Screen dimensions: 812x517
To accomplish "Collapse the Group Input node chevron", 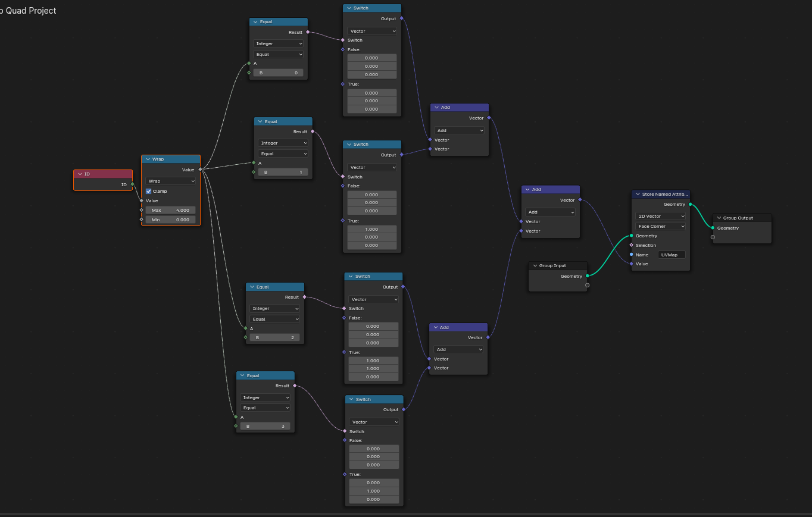I will tap(535, 265).
